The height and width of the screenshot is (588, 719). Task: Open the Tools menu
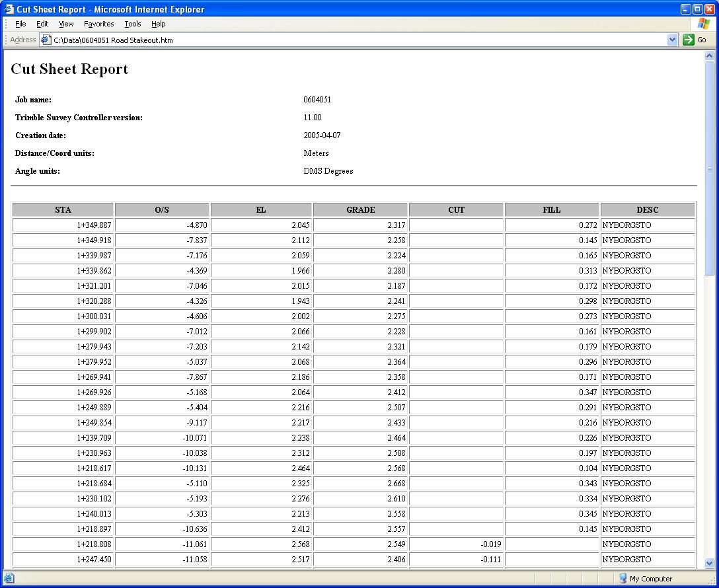point(133,24)
